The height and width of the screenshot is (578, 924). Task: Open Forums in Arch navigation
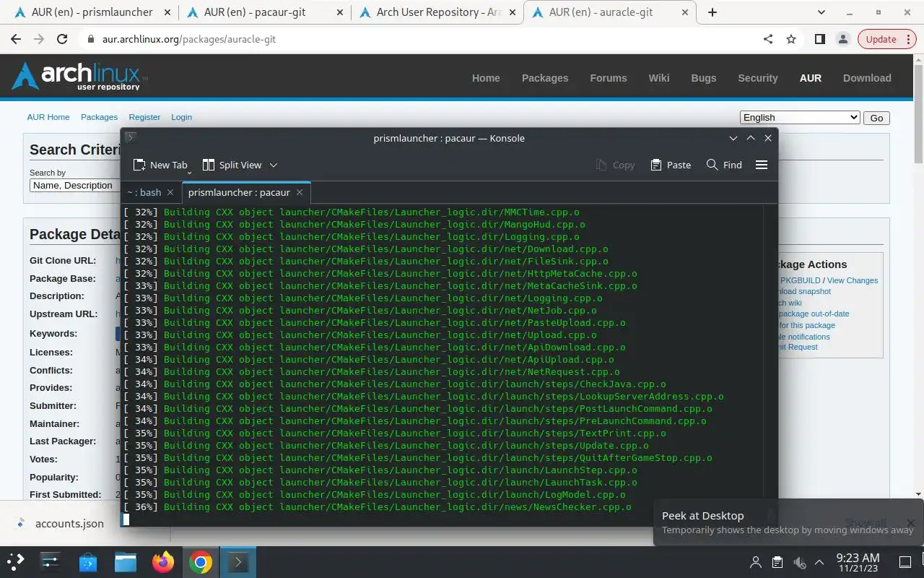coord(609,78)
